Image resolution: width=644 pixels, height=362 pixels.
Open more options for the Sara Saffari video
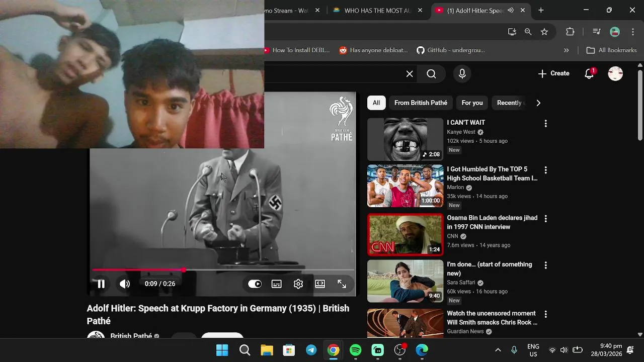coord(545,265)
